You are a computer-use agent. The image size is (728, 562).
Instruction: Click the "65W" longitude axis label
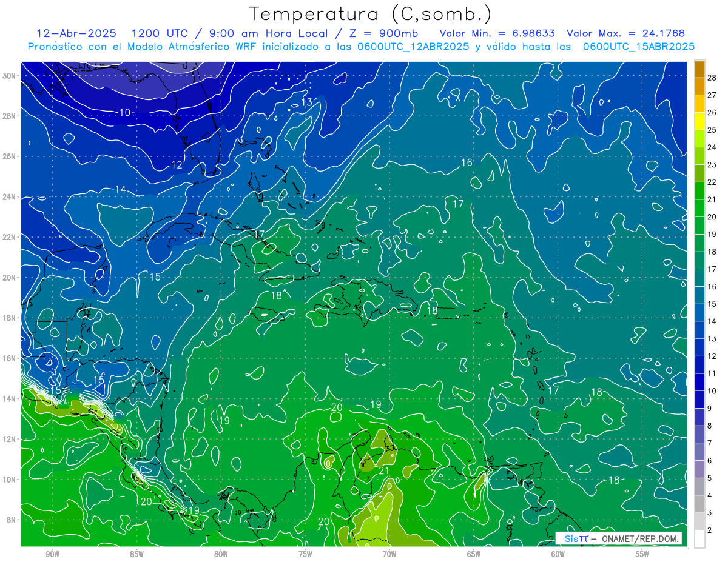tap(474, 554)
